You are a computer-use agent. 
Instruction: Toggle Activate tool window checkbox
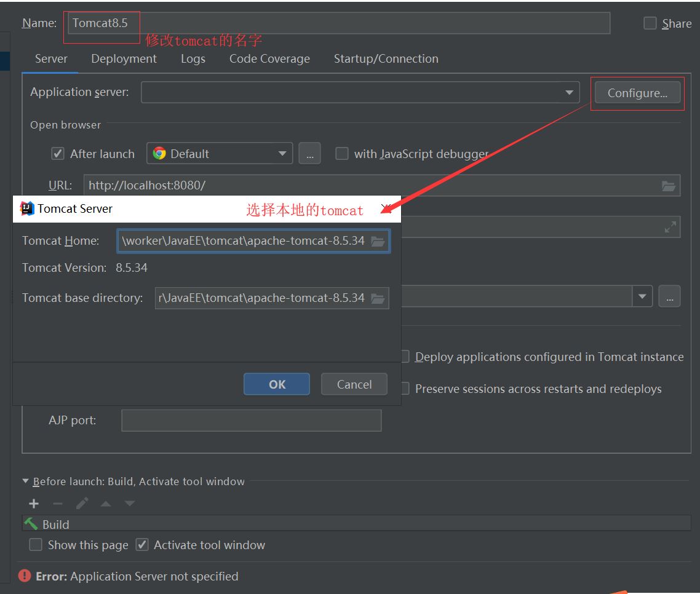(x=142, y=544)
